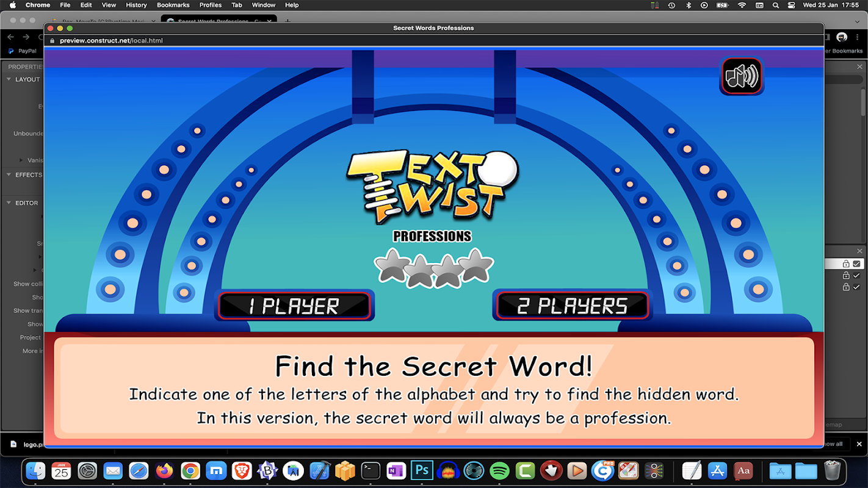
Task: Open Safari from the Dock
Action: pyautogui.click(x=139, y=470)
